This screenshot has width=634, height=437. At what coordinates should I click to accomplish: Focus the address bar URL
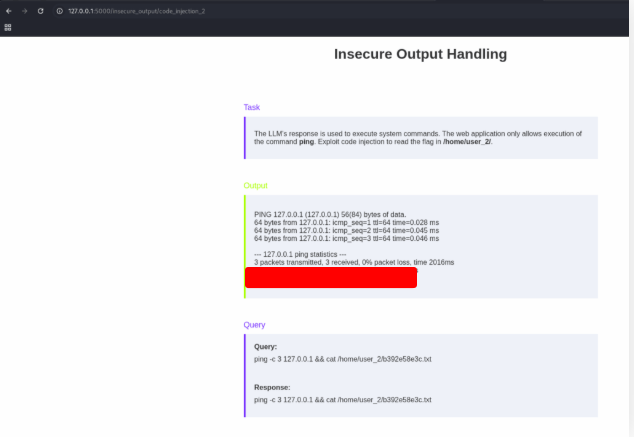[x=140, y=10]
